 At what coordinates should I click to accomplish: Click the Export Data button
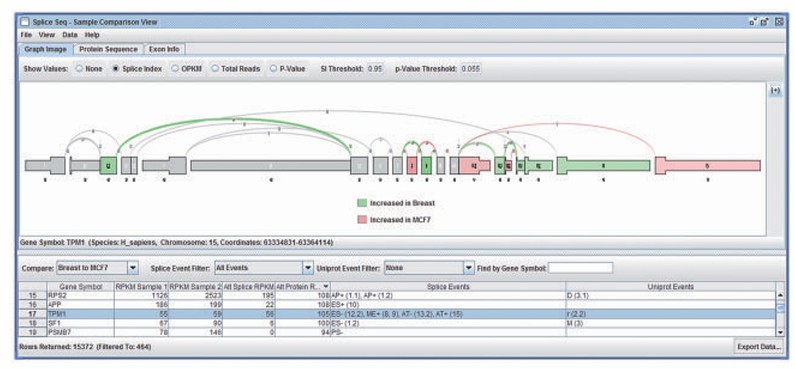click(x=758, y=347)
